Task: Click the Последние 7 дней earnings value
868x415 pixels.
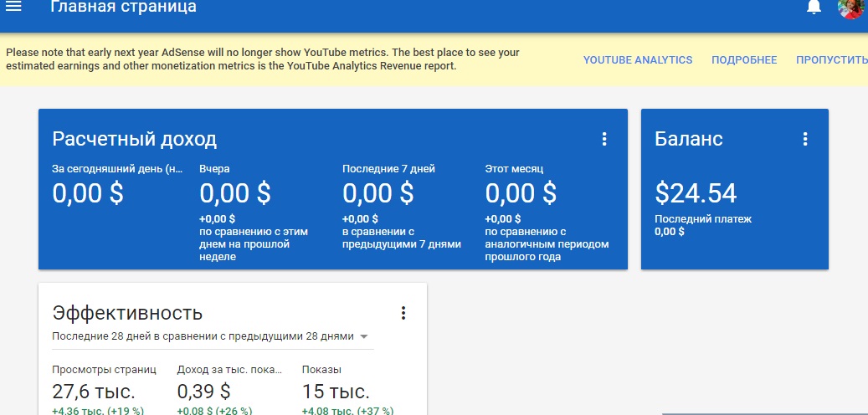Action: pyautogui.click(x=378, y=193)
